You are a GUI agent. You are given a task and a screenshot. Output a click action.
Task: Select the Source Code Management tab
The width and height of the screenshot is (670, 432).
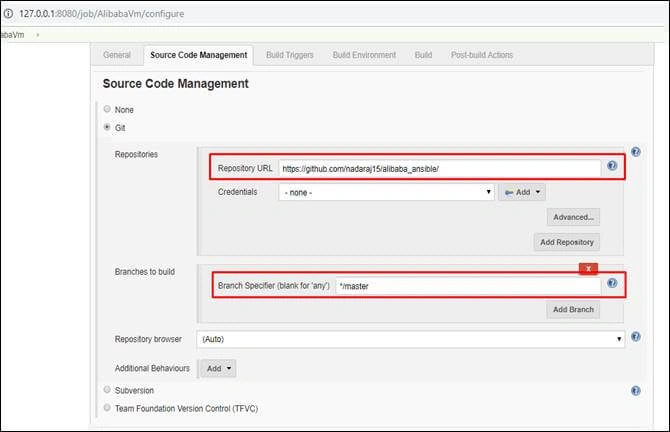pos(199,55)
